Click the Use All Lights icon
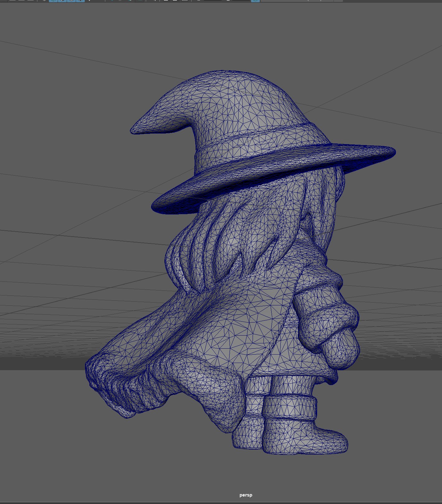Screen dimensions: 442x504 89,1
